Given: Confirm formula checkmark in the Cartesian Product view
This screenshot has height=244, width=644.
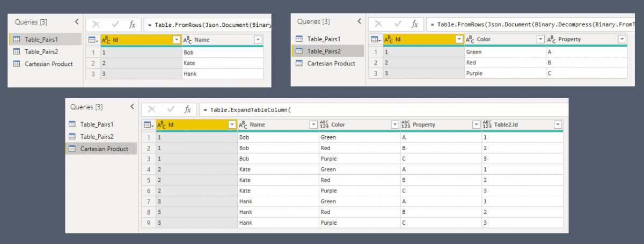Looking at the screenshot, I should (170, 109).
